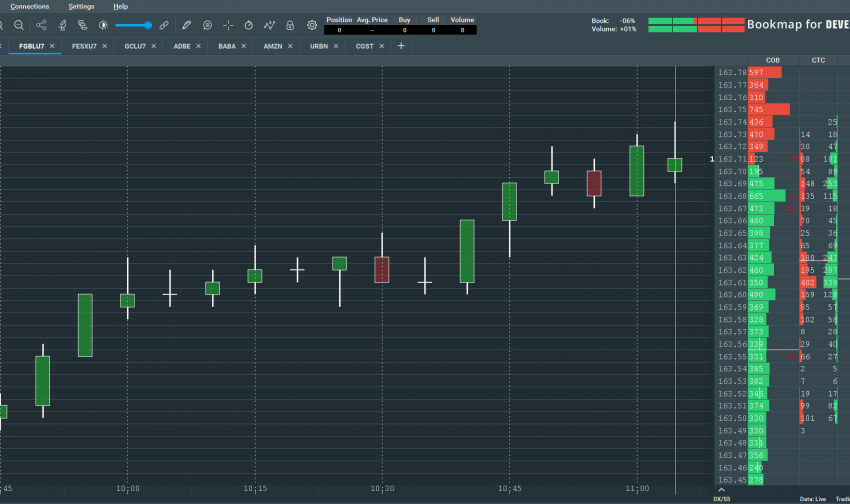Screen dimensions: 850x504
Task: Click the 745 ask bar at 163.75
Action: pos(769,109)
